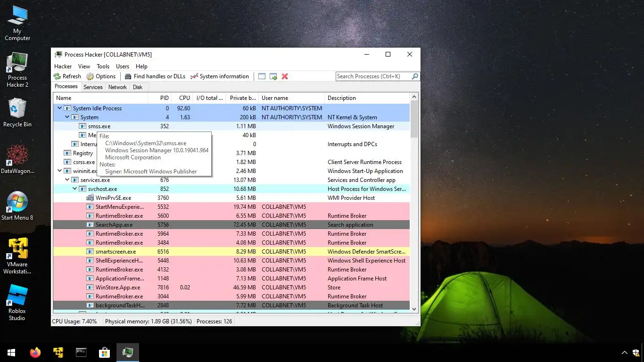Viewport: 644px width, 362px height.
Task: Click the scrollbar down arrow
Action: point(414,309)
